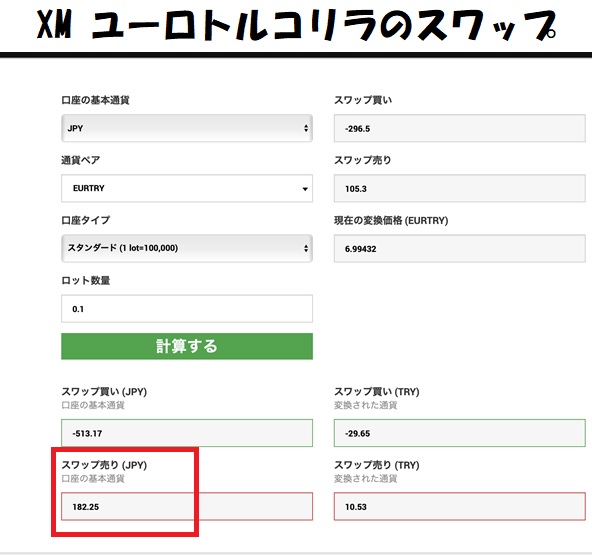Select the swap short field showing 105.3
The height and width of the screenshot is (555, 592).
coord(459,188)
